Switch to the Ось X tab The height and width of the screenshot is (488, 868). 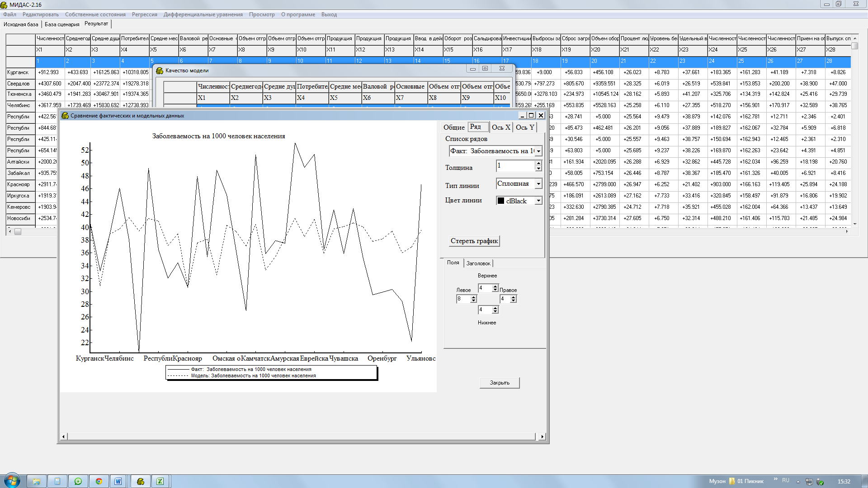tap(501, 127)
